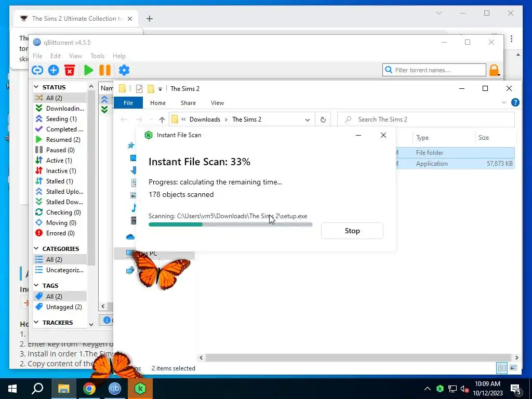Screen dimensions: 532x399
Task: Click Kaspersky icon in system tray
Action: point(440,389)
